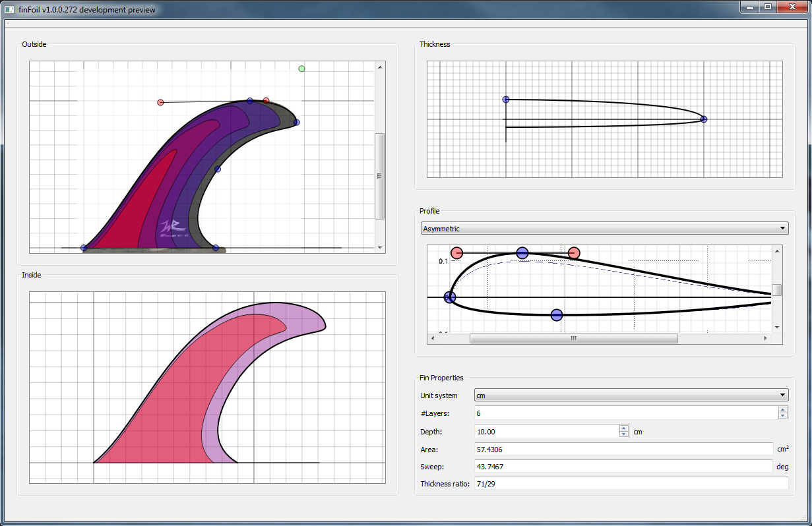Screen dimensions: 812x526
Task: Open the Unit system dropdown showing cm
Action: (x=781, y=395)
